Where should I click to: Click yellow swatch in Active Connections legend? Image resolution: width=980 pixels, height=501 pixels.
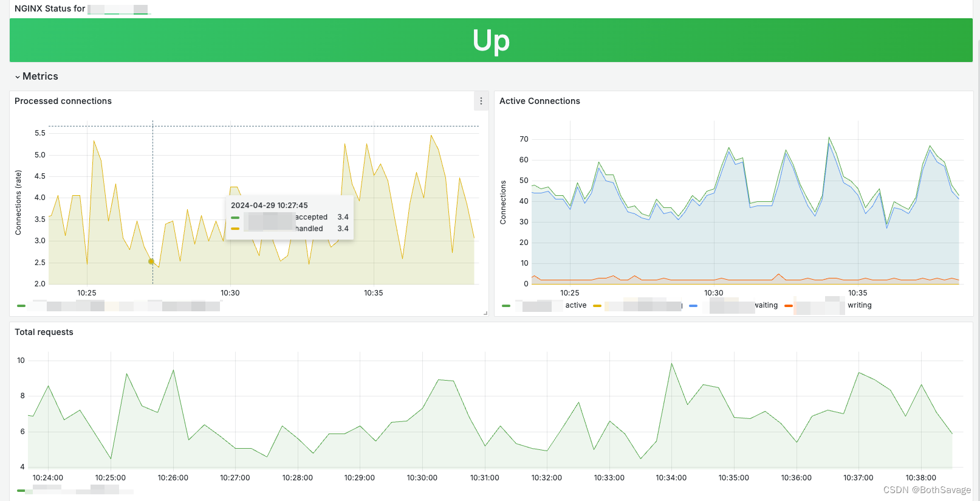pyautogui.click(x=597, y=306)
